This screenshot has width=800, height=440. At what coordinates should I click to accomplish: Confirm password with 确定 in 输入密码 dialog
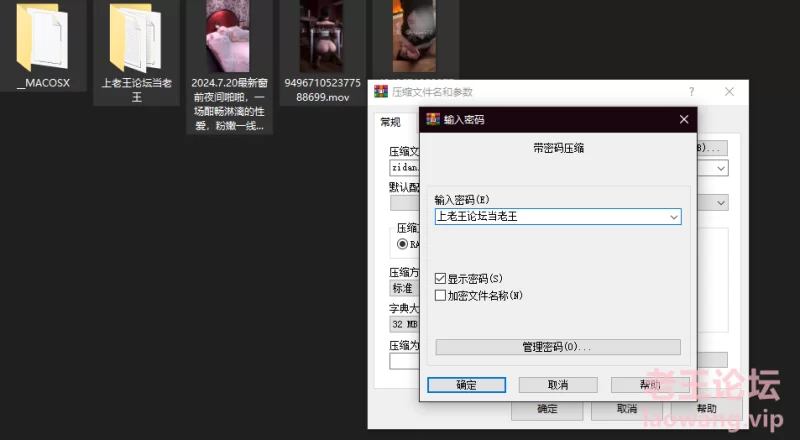(466, 385)
